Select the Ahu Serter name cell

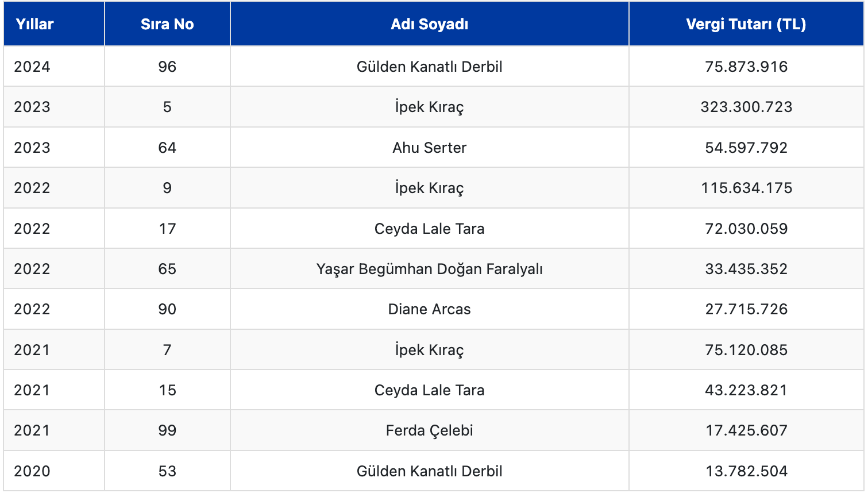(429, 148)
